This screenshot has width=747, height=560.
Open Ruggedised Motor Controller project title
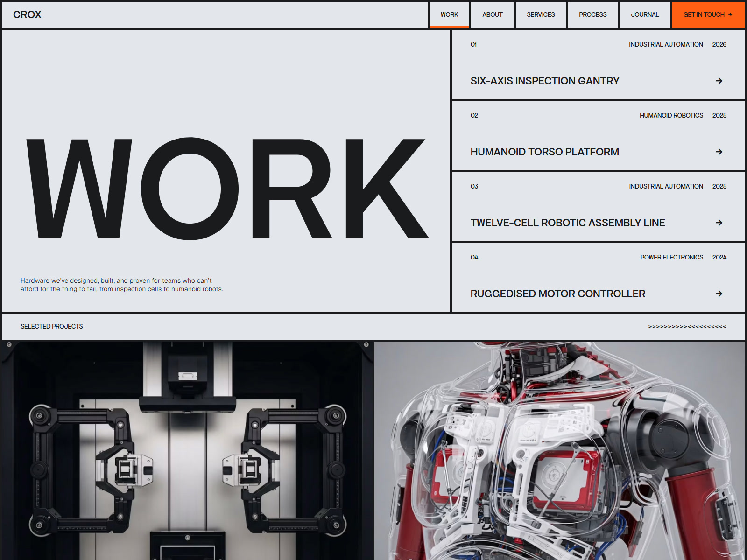558,294
